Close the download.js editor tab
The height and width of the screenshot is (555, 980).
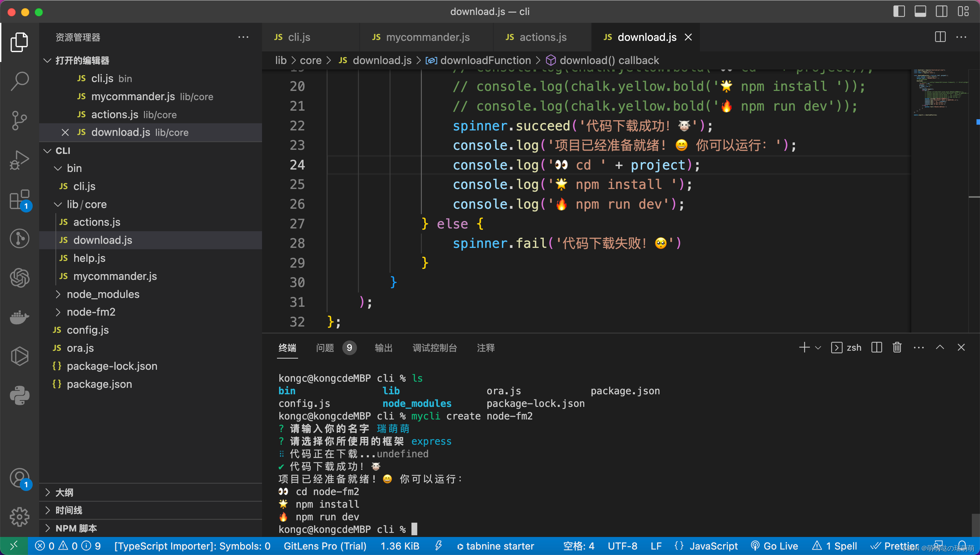pos(688,37)
